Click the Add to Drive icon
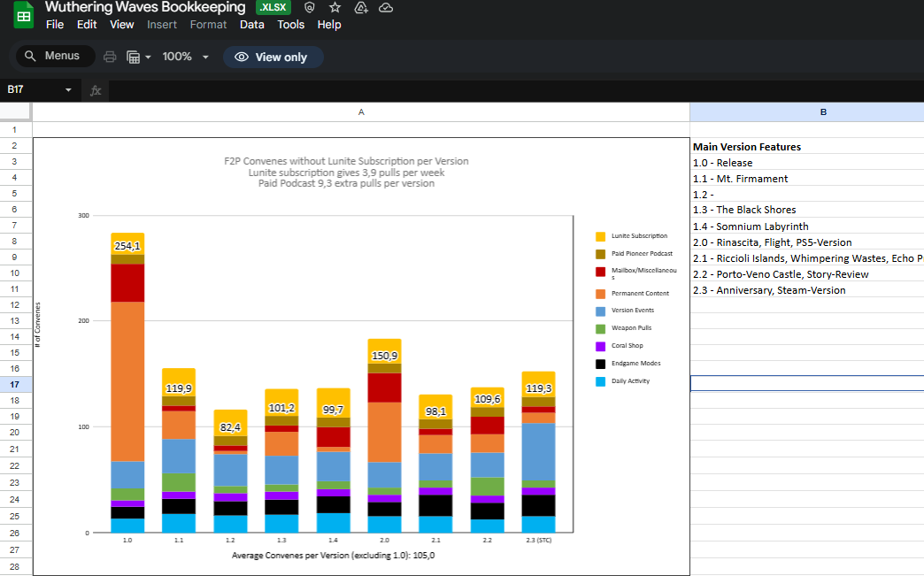The image size is (924, 576). coord(360,7)
